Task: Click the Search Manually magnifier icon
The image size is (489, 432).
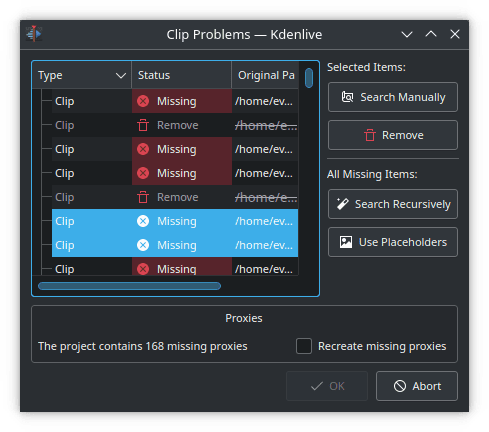Action: (347, 97)
